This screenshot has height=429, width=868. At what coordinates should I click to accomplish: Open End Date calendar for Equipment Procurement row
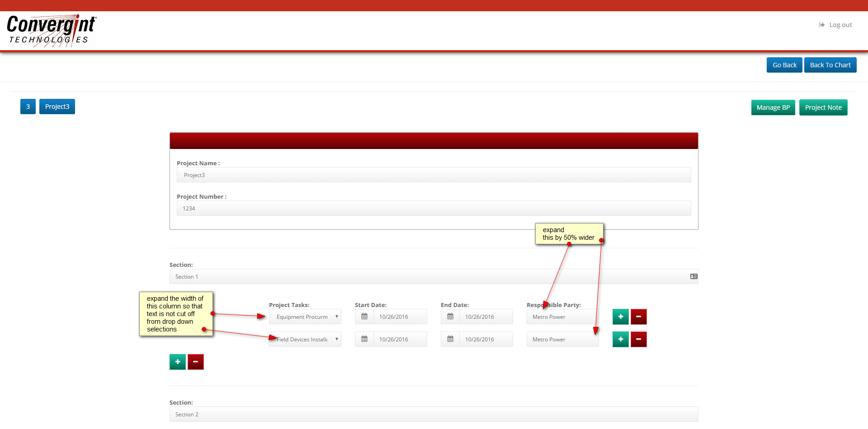(x=450, y=317)
